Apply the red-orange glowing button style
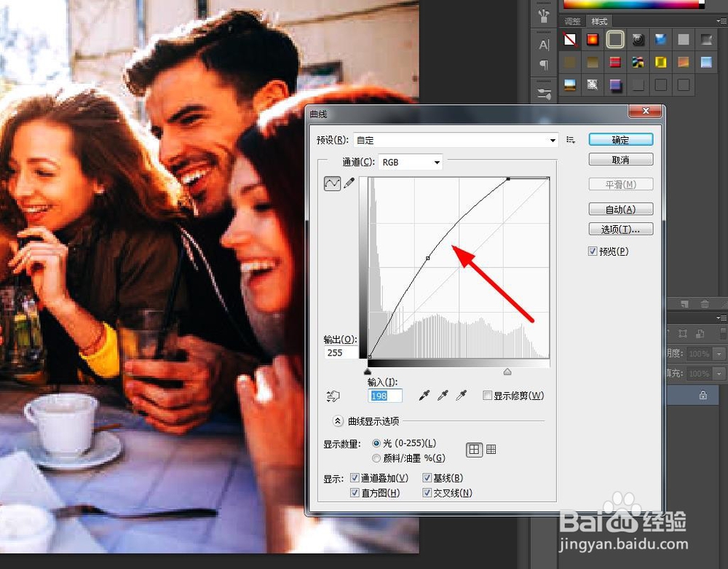Image resolution: width=728 pixels, height=569 pixels. [x=593, y=39]
